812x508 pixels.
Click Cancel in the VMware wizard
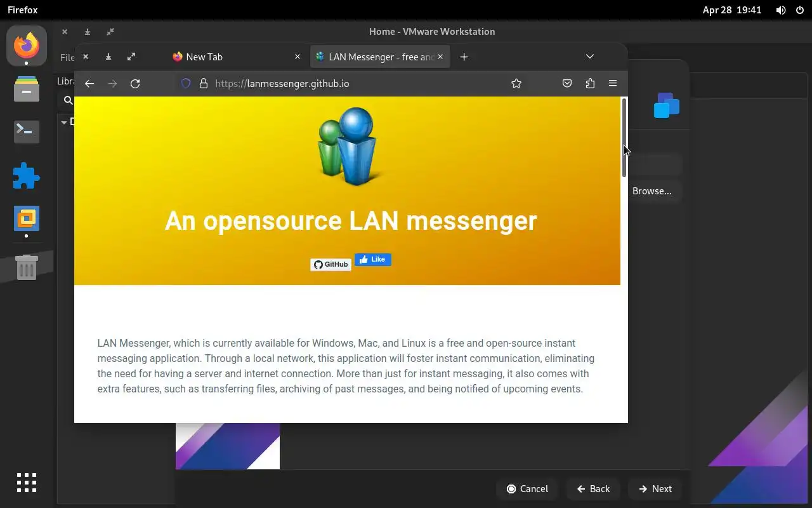pos(527,488)
